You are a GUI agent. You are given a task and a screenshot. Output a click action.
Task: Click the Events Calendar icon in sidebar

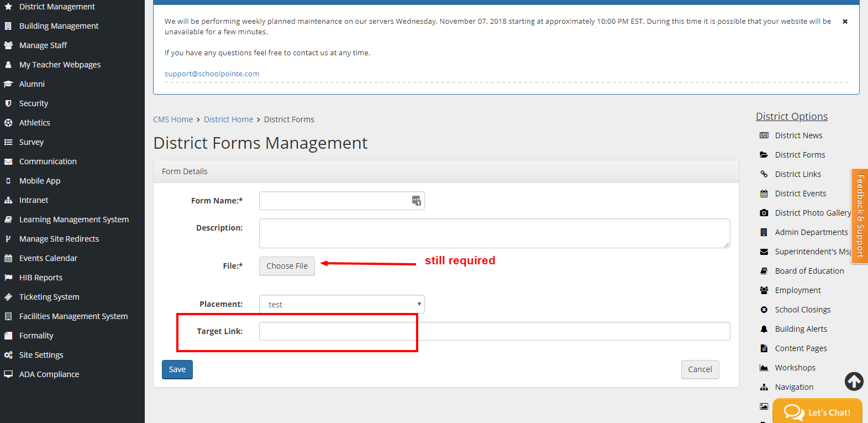pos(8,258)
